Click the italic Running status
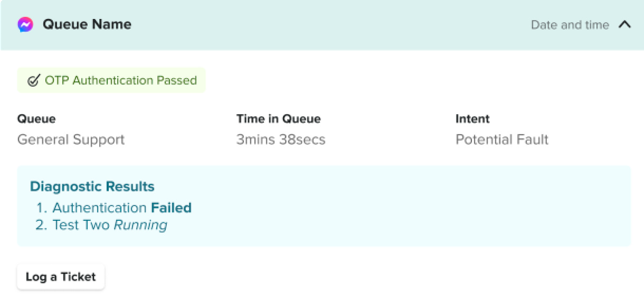644x298 pixels. [140, 225]
